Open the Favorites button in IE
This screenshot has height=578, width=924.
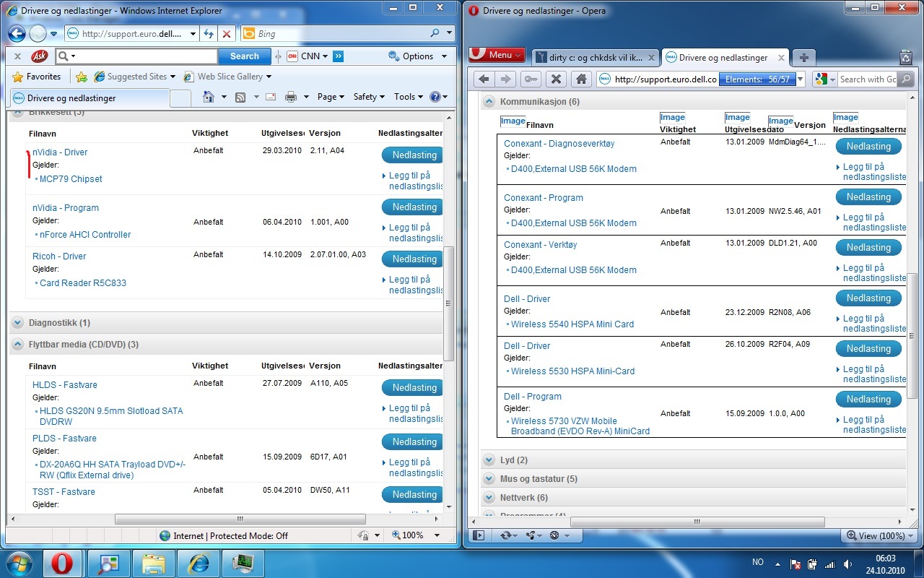pos(37,77)
